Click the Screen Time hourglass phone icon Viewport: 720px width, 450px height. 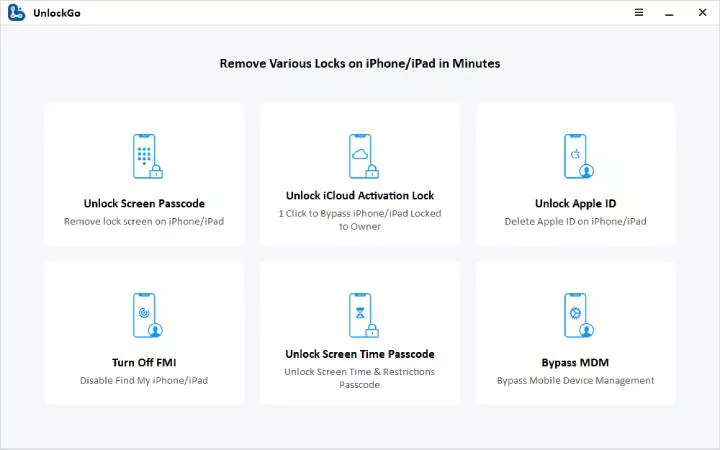coord(363,315)
